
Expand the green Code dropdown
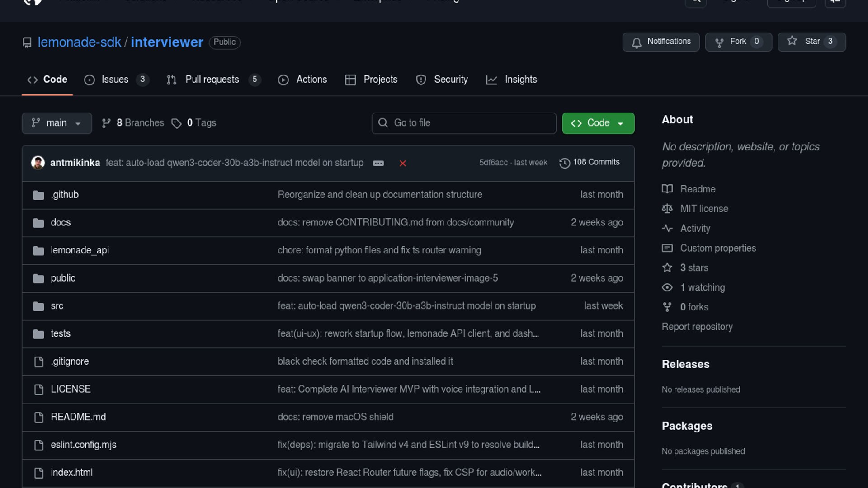click(x=598, y=123)
